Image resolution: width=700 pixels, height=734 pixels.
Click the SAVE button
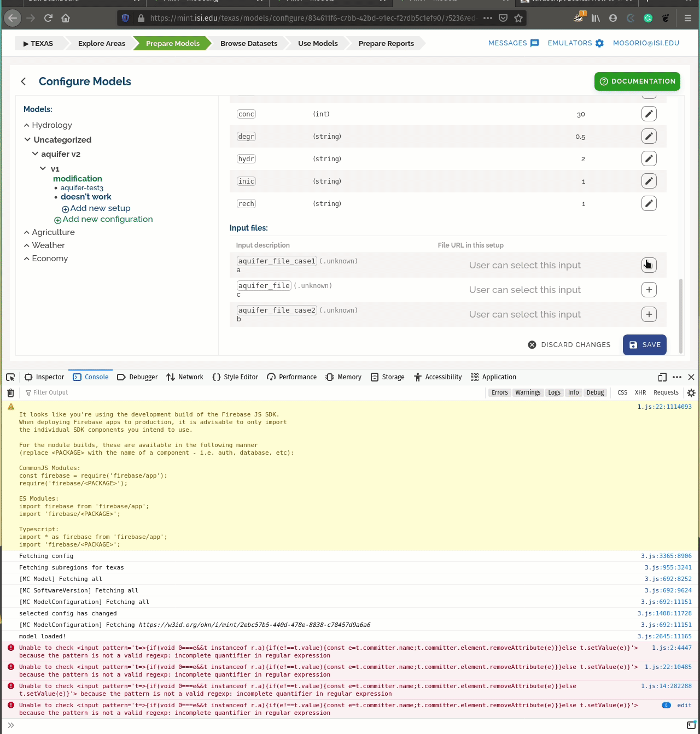click(x=644, y=345)
